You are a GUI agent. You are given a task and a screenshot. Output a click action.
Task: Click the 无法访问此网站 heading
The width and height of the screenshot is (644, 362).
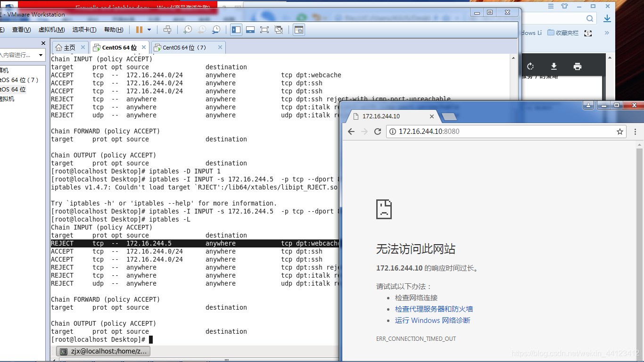tap(416, 249)
